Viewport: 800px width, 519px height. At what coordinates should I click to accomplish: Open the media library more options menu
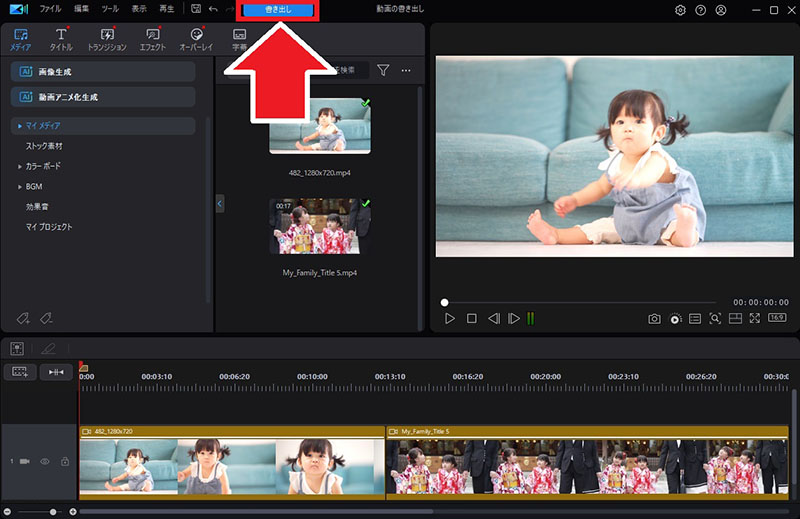click(406, 70)
